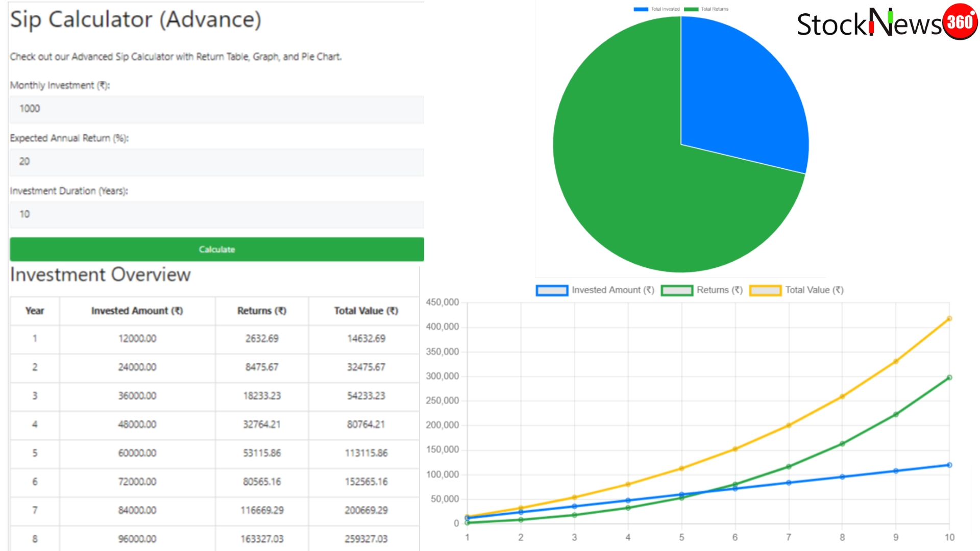Click Invested Amount point at year 5
The image size is (980, 551).
click(x=681, y=494)
